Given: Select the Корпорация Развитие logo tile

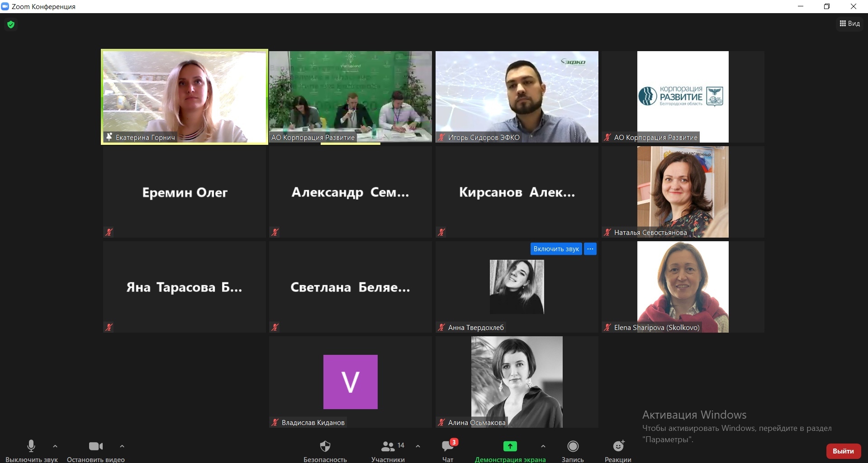Looking at the screenshot, I should (683, 96).
